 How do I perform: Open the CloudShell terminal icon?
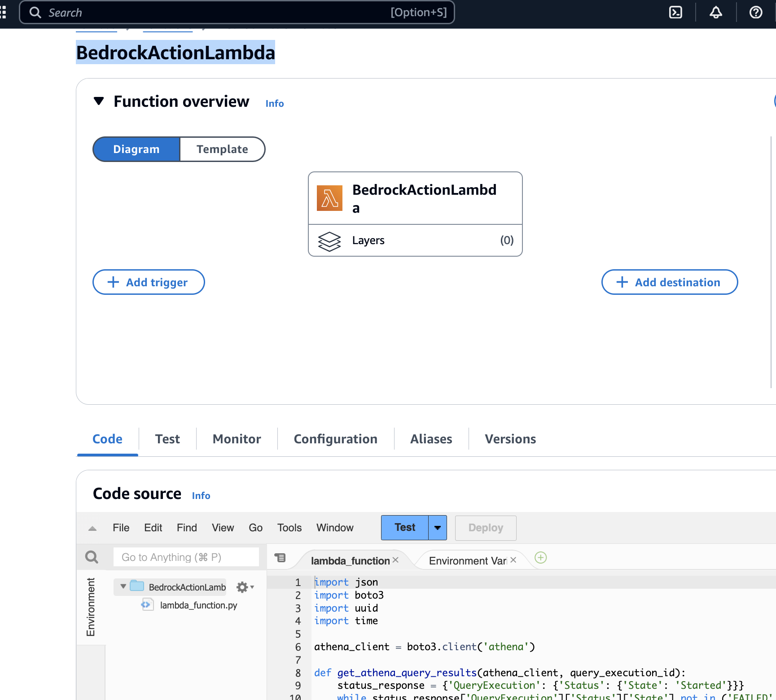[675, 13]
